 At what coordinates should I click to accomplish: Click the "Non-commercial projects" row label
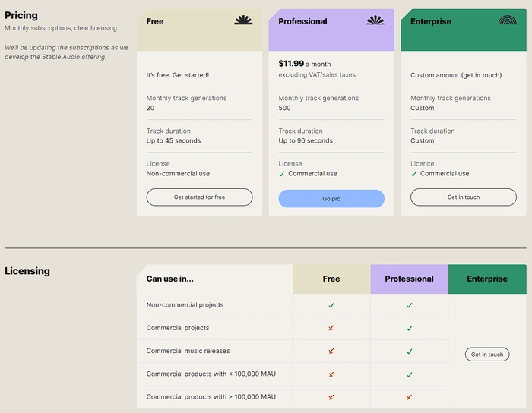click(x=185, y=305)
